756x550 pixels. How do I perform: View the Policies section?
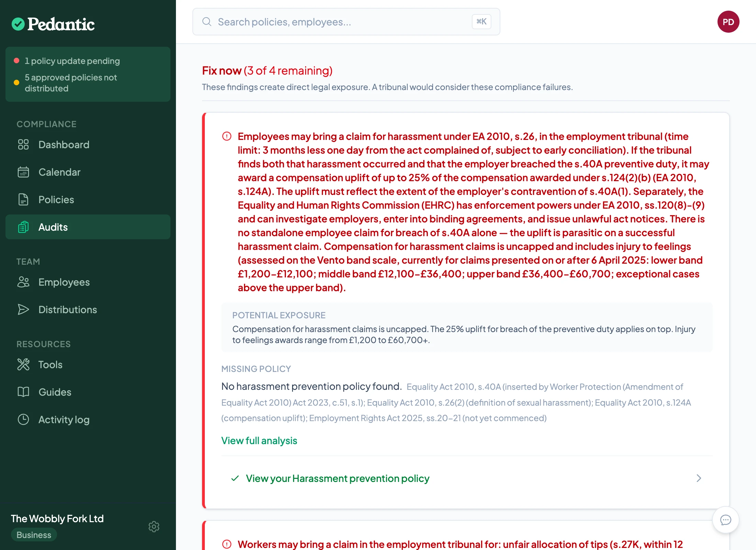pyautogui.click(x=56, y=199)
